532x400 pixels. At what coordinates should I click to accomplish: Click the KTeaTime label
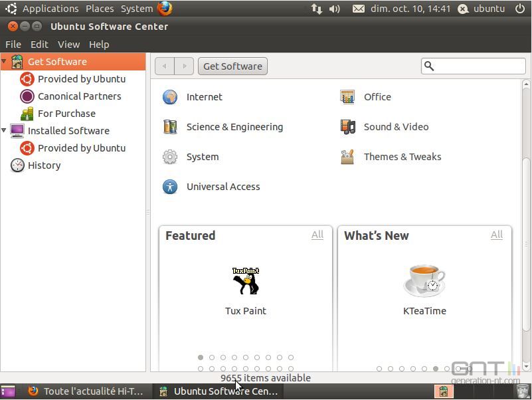424,311
